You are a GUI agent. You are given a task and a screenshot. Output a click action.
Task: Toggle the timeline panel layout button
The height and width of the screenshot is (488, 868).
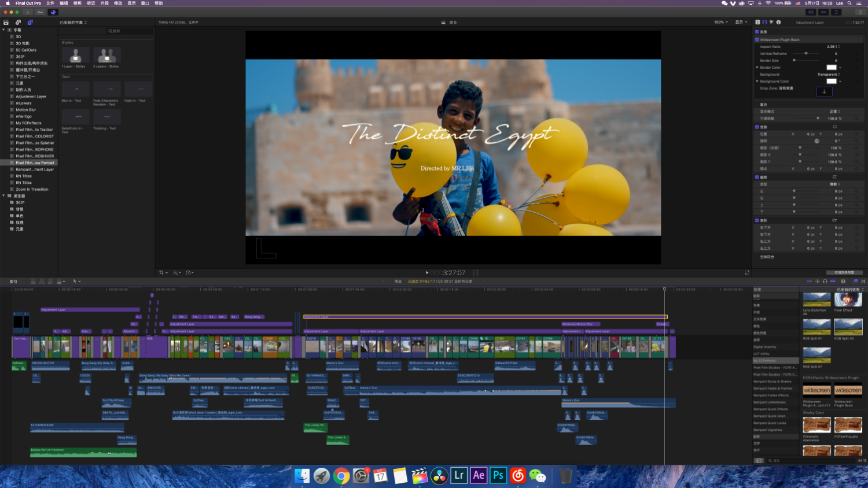click(823, 12)
